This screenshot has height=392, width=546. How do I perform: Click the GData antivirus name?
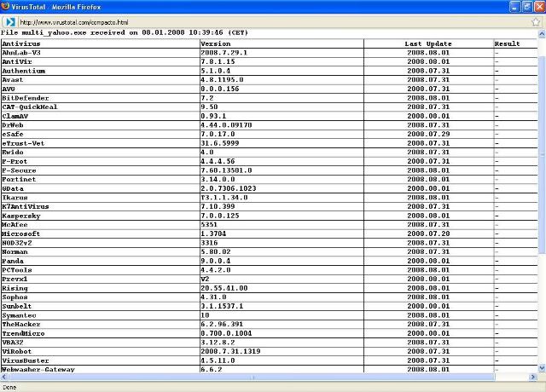point(13,188)
